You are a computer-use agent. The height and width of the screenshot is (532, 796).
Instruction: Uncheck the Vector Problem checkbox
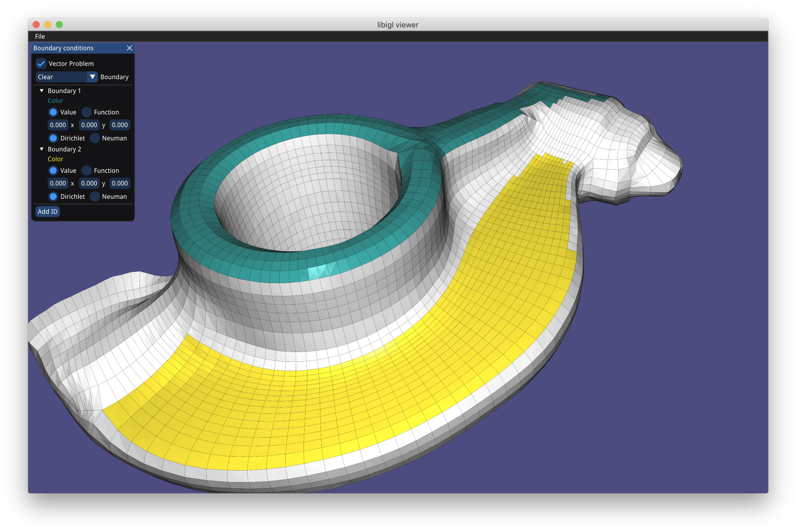coord(41,64)
